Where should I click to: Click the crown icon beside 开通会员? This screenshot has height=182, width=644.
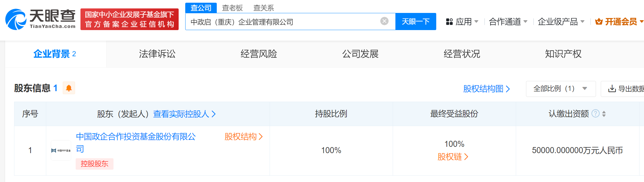point(599,22)
